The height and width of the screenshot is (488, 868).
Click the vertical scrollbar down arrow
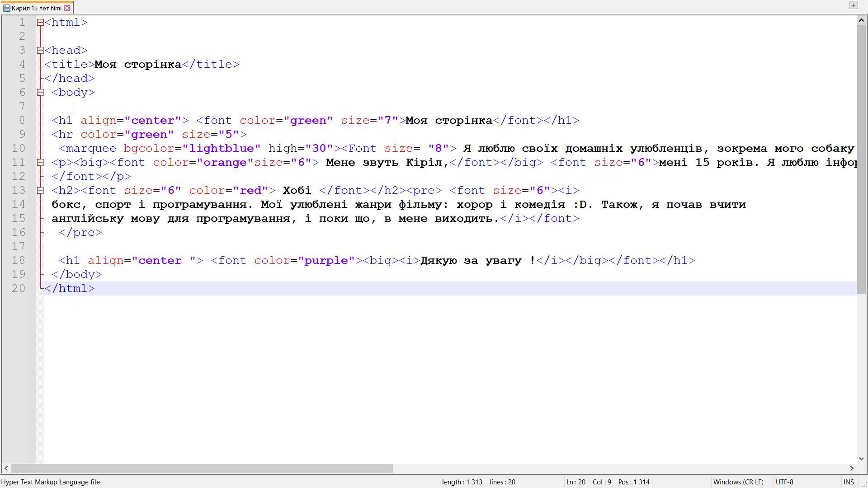click(x=861, y=458)
